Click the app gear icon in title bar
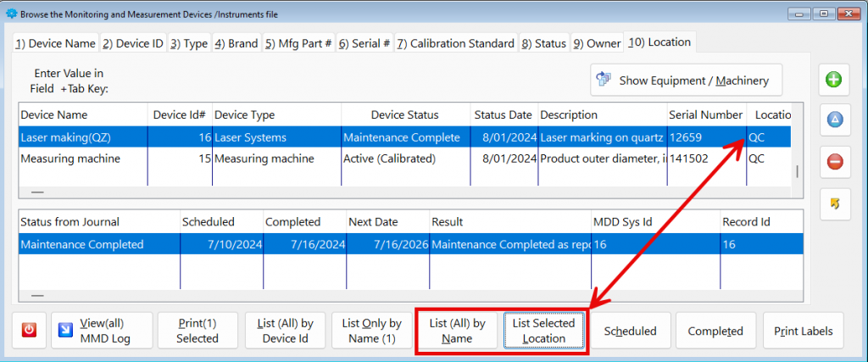 pyautogui.click(x=11, y=14)
